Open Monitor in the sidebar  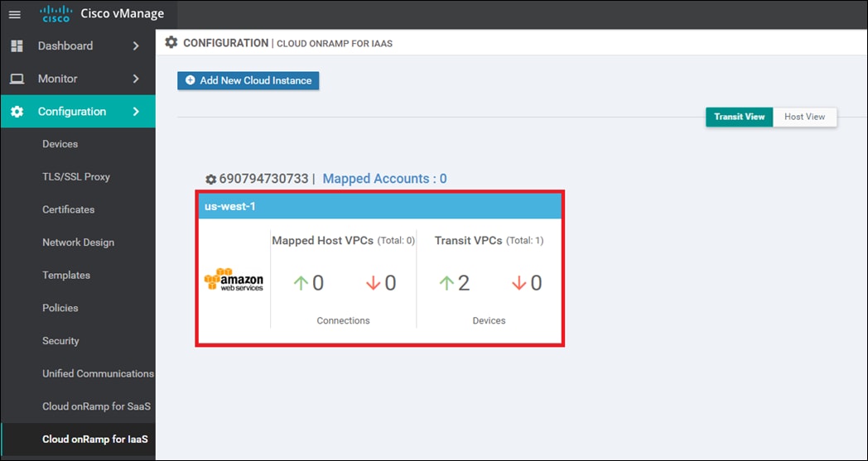click(x=78, y=79)
